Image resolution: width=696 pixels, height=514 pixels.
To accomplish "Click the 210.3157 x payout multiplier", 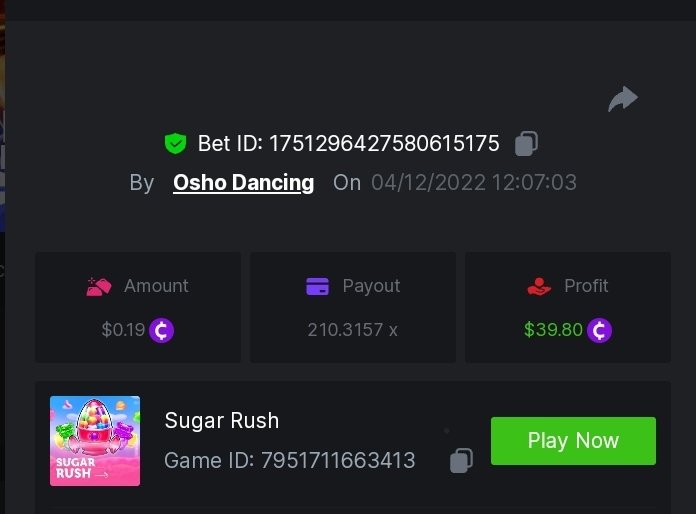I will tap(352, 330).
